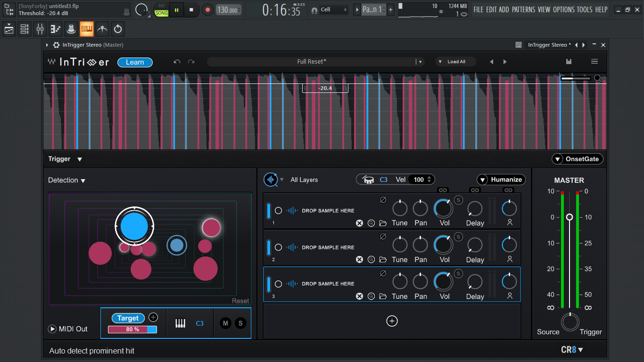Save the InTrigger preset
Image resolution: width=644 pixels, height=362 pixels.
point(569,62)
